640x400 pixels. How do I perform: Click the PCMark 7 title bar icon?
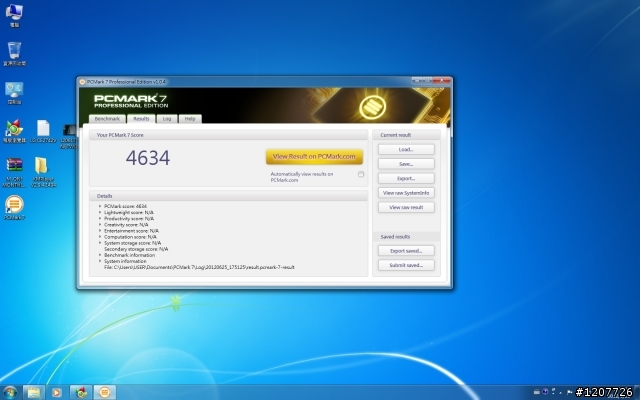click(x=82, y=82)
